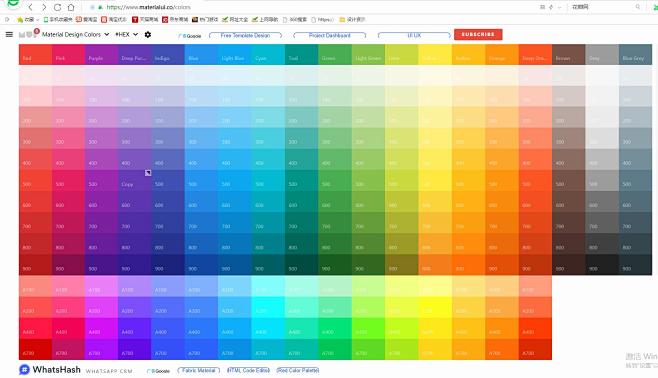Select the Blue header swatch
The image size is (658, 378).
[201, 55]
